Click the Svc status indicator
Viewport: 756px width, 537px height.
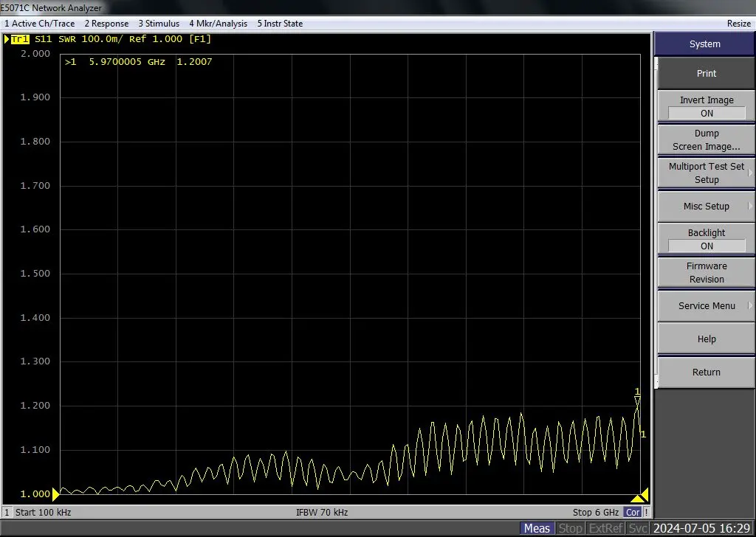click(x=638, y=528)
